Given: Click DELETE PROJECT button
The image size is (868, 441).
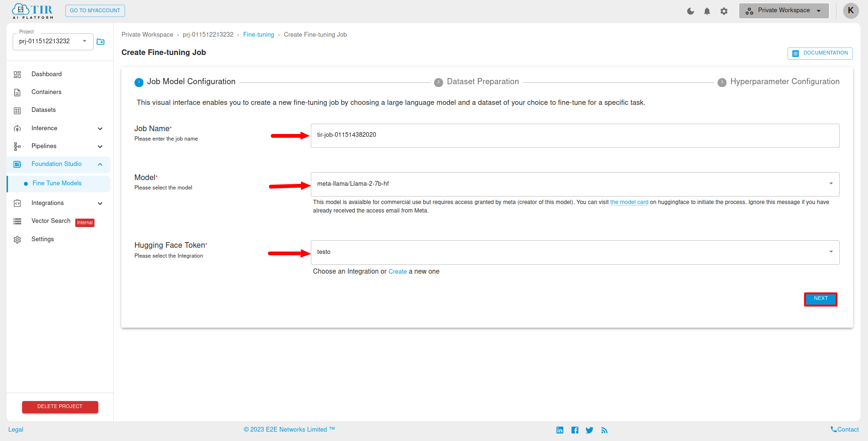Looking at the screenshot, I should click(60, 407).
